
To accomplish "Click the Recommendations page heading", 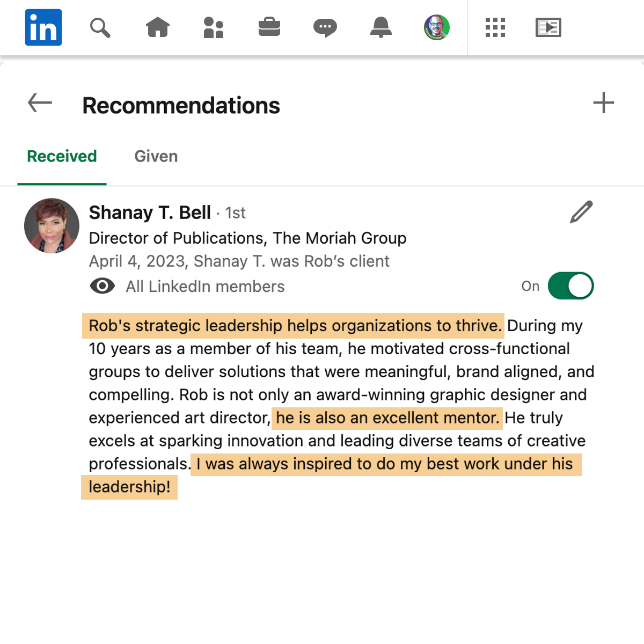I will (181, 105).
